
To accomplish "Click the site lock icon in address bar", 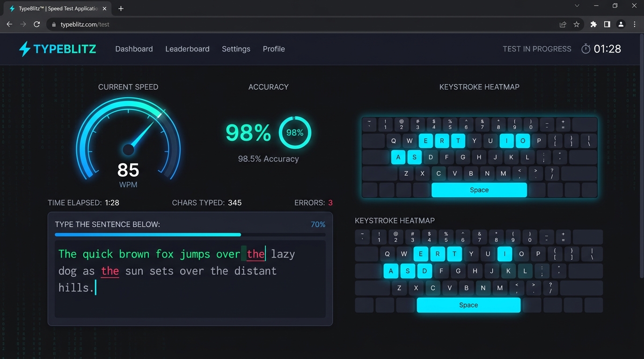I will click(54, 24).
